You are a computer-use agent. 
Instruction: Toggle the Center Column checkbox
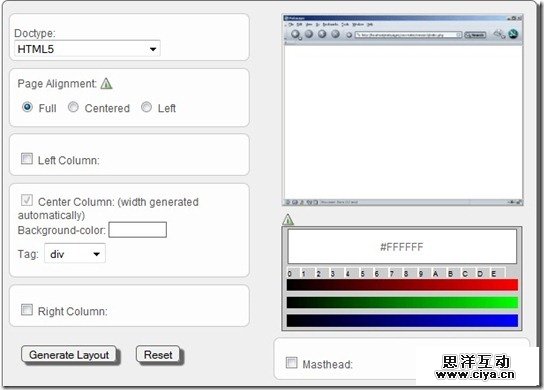(27, 200)
